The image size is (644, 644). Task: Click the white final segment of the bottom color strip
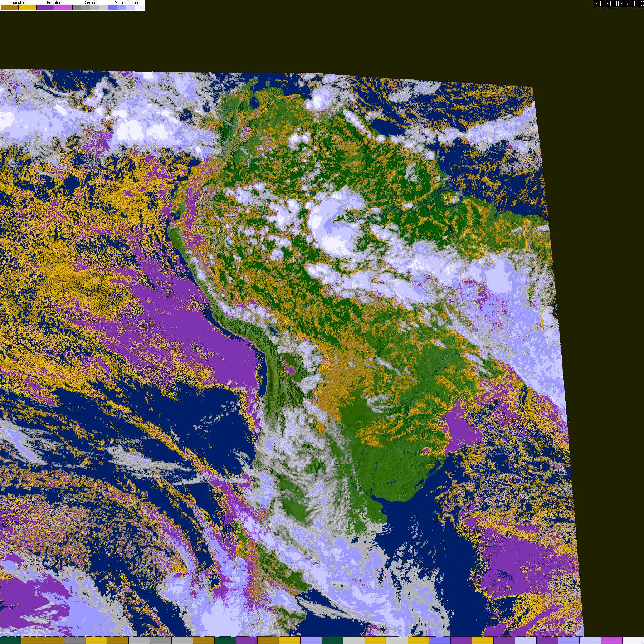pyautogui.click(x=633, y=640)
